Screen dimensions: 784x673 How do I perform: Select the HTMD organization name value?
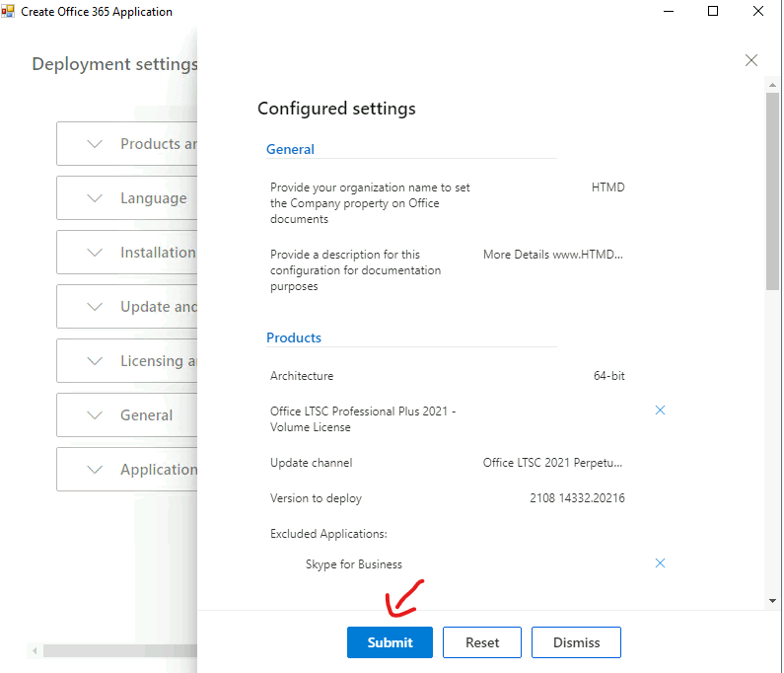pyautogui.click(x=608, y=187)
